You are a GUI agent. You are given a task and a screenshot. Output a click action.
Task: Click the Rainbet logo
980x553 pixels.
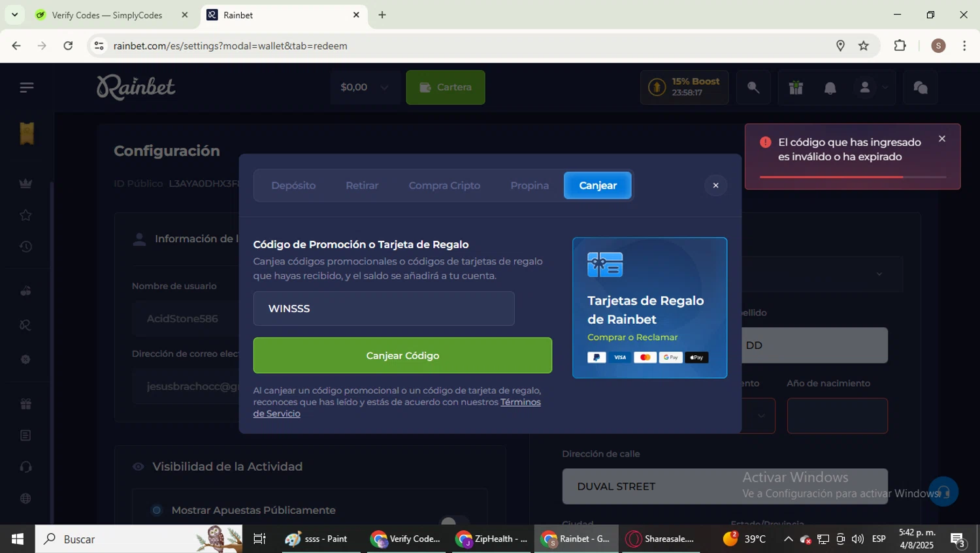tap(136, 87)
